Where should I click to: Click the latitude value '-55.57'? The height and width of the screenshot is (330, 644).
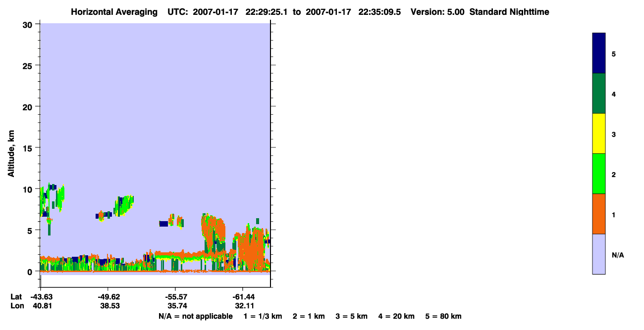175,297
